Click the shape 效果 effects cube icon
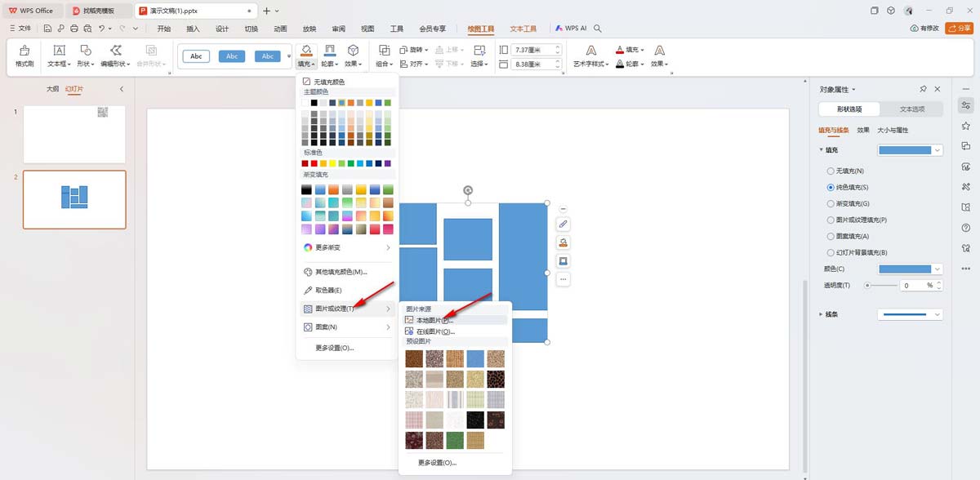This screenshot has height=480, width=980. [x=353, y=51]
